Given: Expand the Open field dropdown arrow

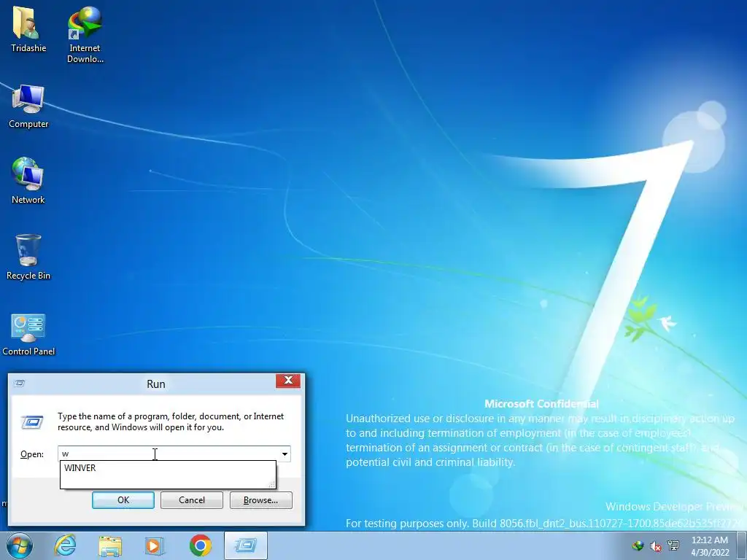Looking at the screenshot, I should point(285,454).
